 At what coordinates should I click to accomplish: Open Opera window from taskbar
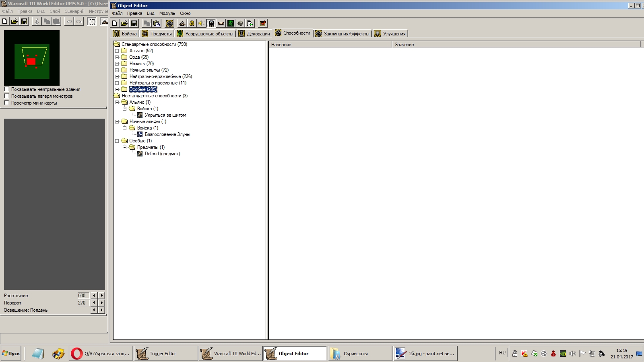[x=101, y=354]
